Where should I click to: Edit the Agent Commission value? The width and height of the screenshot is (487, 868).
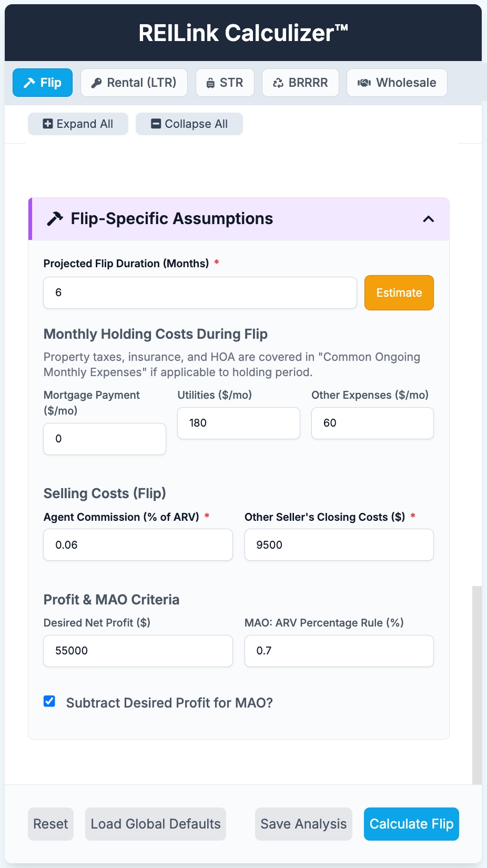click(138, 544)
